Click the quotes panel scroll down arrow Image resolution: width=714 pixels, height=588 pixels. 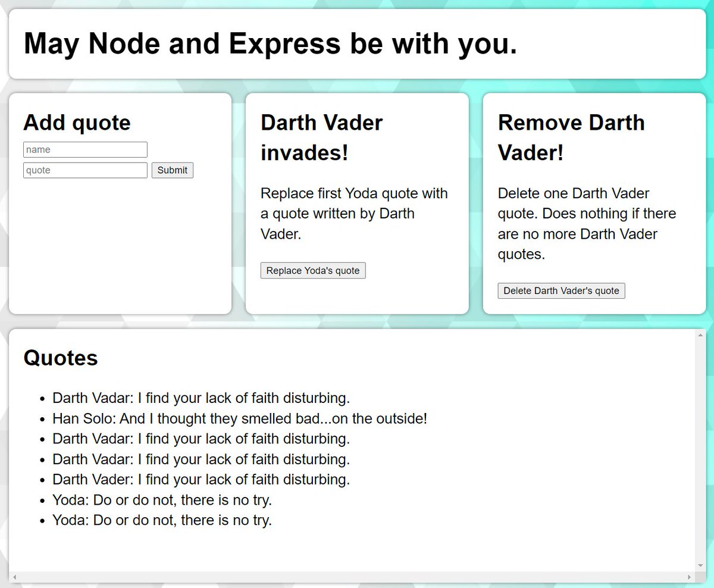pos(700,565)
